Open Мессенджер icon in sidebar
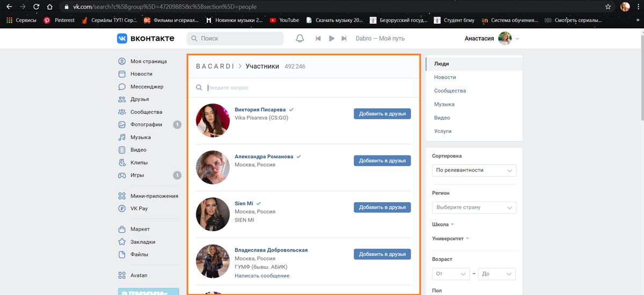This screenshot has height=295, width=644. coord(122,86)
